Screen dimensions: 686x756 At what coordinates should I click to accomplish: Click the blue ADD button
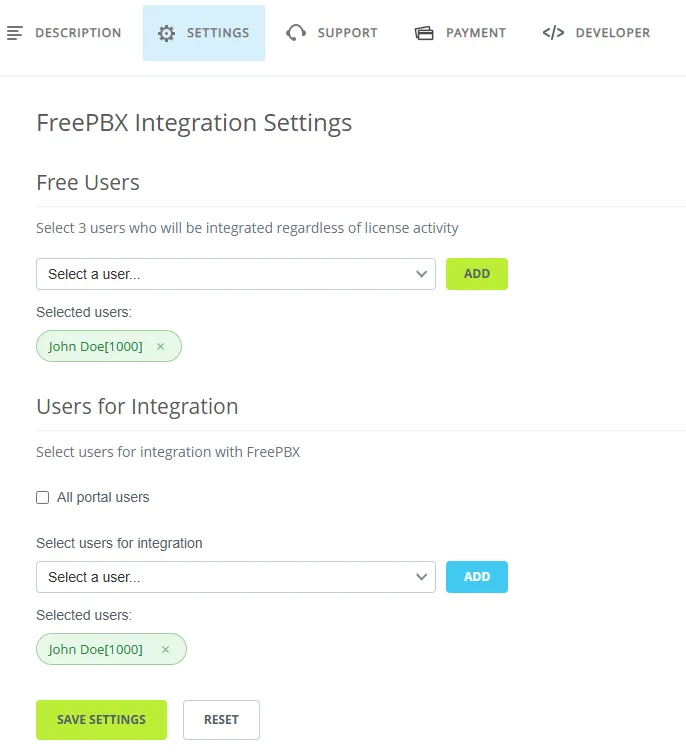477,577
